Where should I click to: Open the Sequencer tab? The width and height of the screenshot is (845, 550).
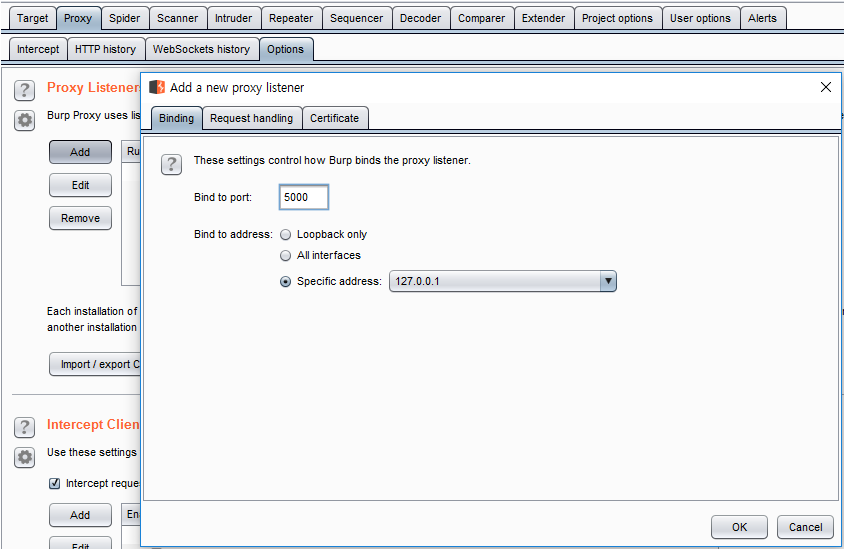(356, 18)
